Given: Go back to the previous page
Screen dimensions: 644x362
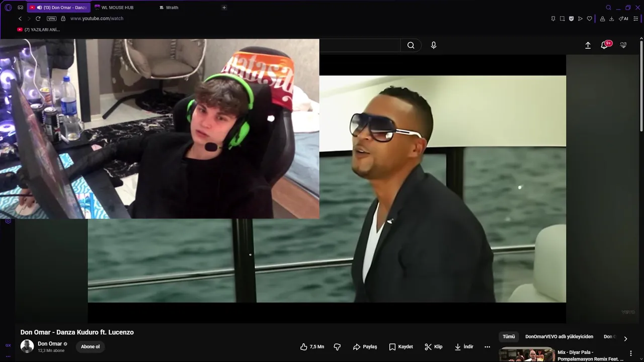Looking at the screenshot, I should (x=20, y=19).
